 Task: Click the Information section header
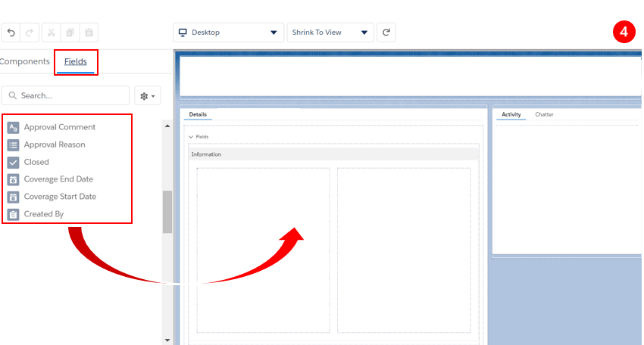[334, 154]
